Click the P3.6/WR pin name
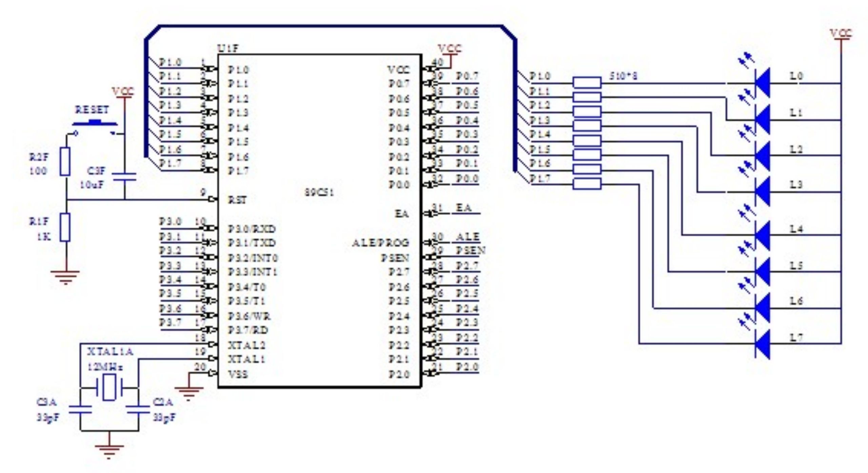The image size is (868, 473). (x=249, y=316)
